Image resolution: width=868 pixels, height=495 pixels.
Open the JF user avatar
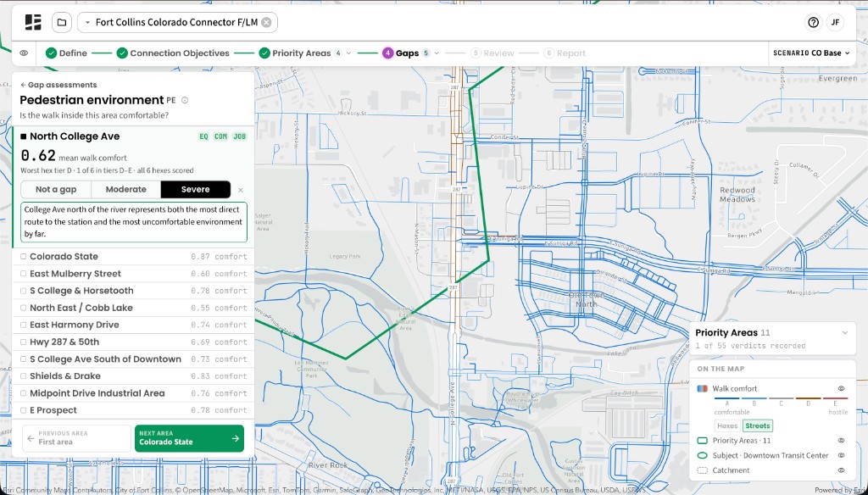coord(835,23)
